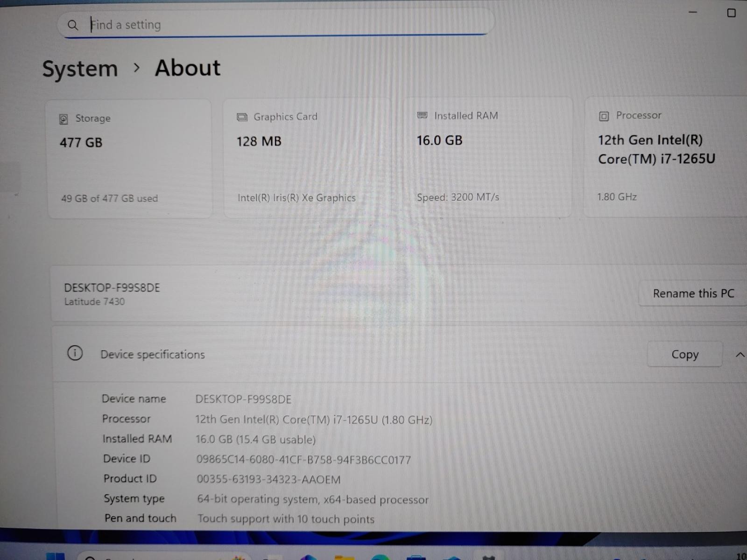Click the Installed RAM label in the specifications list
747x560 pixels.
137,439
